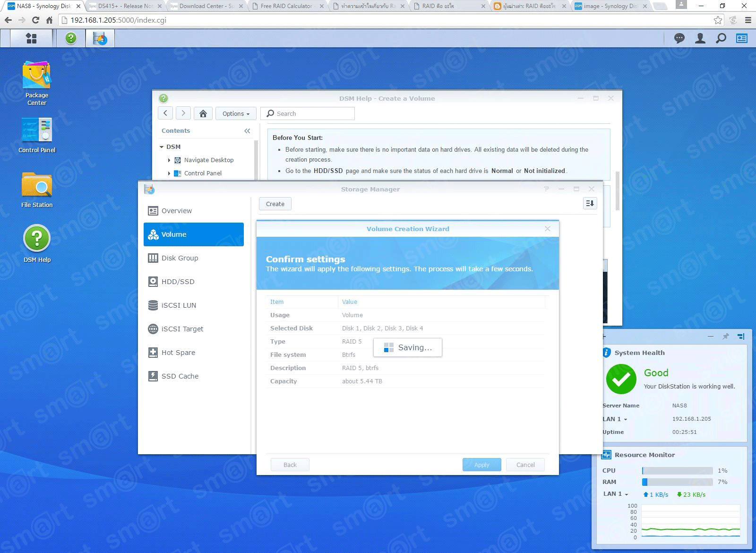Click Apply in Volume Creation Wizard
The width and height of the screenshot is (756, 553).
(482, 465)
